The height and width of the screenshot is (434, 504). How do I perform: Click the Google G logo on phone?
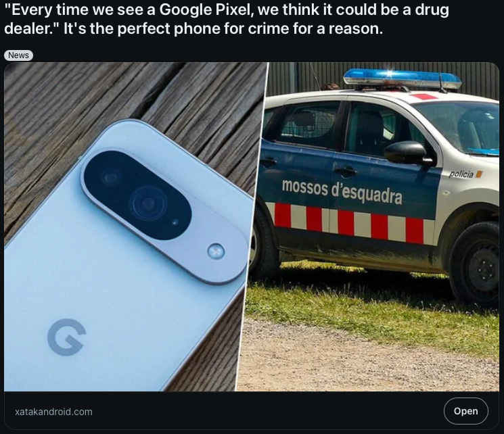click(66, 337)
